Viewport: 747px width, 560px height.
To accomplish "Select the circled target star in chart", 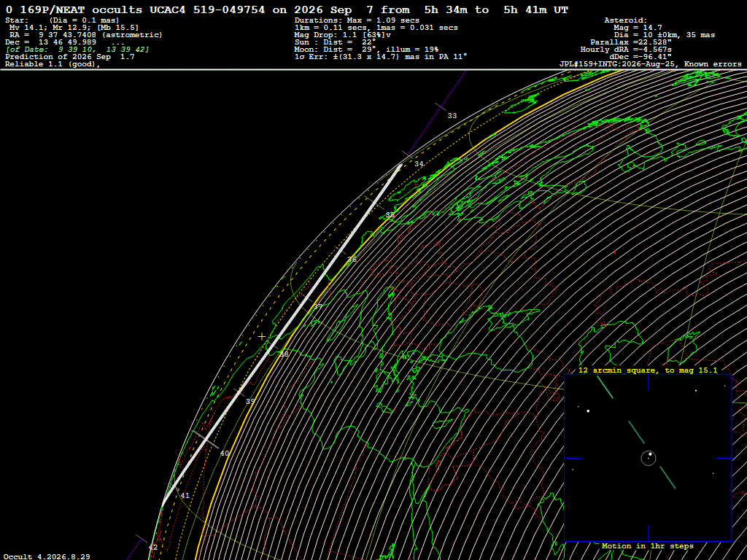I will 649,458.
